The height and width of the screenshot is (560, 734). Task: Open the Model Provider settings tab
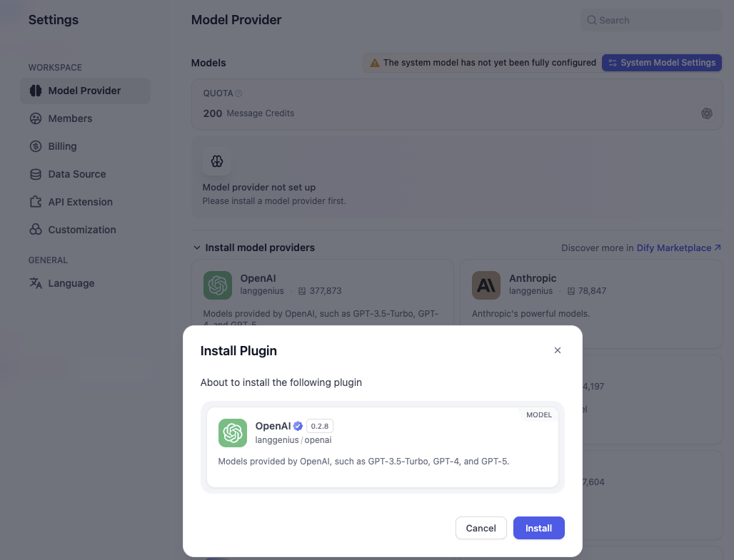point(84,91)
